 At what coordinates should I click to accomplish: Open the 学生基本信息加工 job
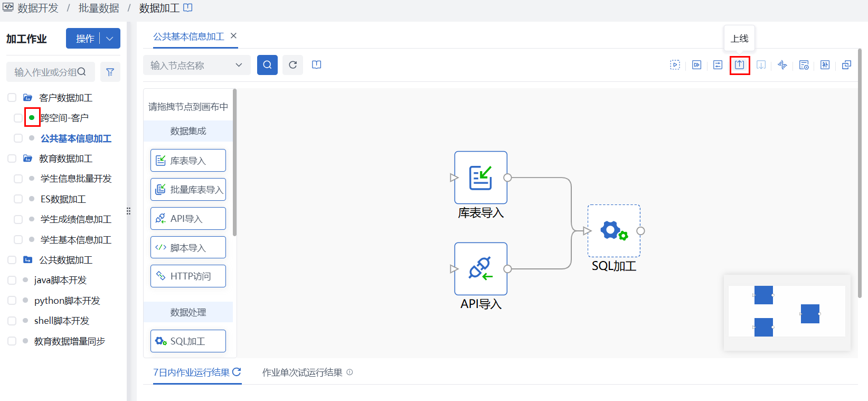click(76, 240)
